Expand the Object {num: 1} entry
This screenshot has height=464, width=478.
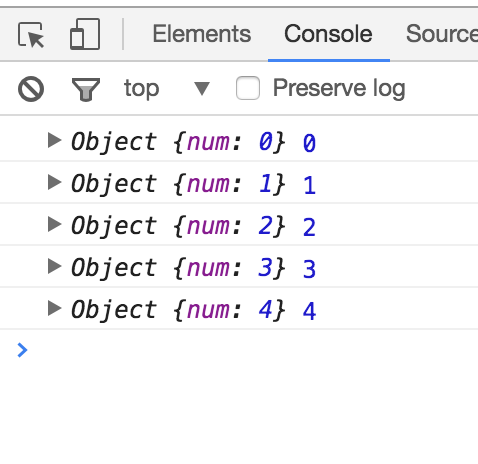pyautogui.click(x=54, y=182)
